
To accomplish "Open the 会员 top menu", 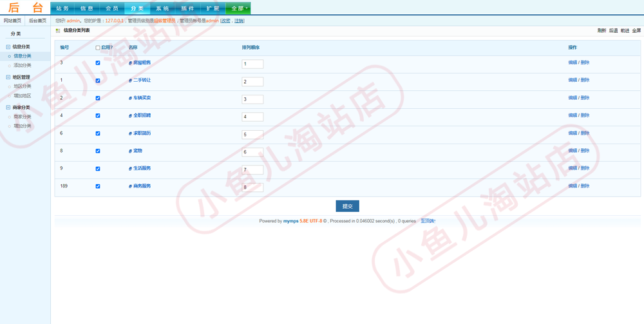I will (112, 8).
